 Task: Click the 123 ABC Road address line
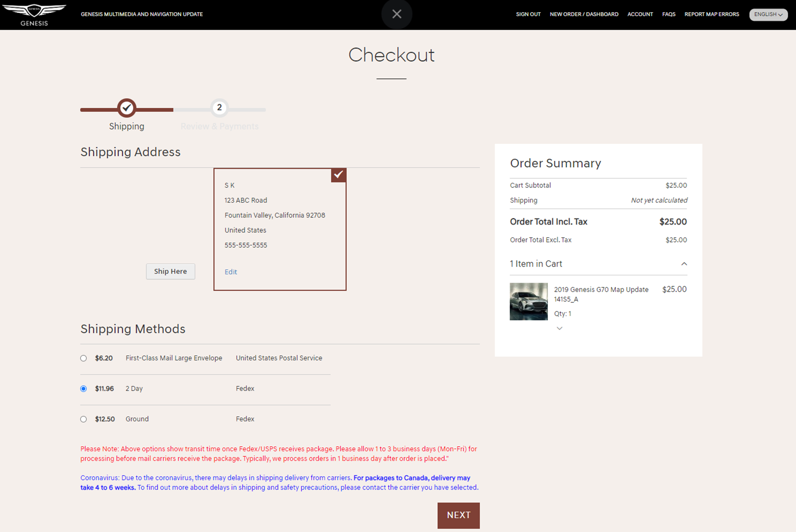[x=246, y=201]
